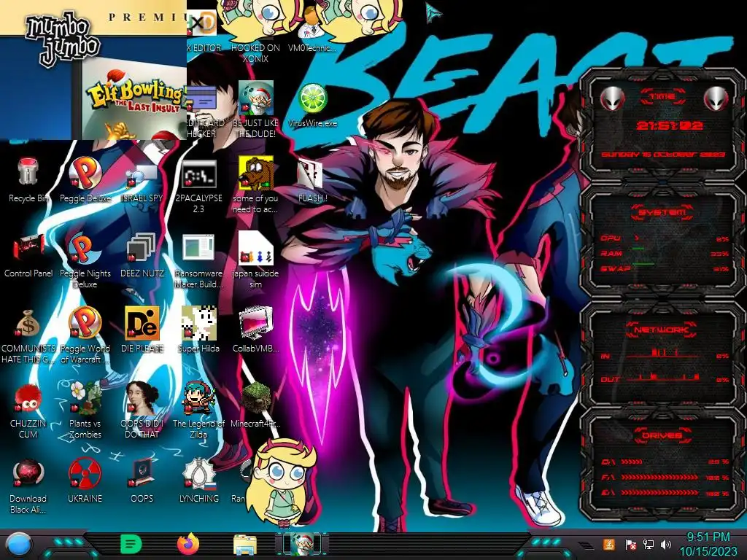Click the Elf Bowling The Last Insult banner
This screenshot has width=747, height=560.
tap(134, 99)
